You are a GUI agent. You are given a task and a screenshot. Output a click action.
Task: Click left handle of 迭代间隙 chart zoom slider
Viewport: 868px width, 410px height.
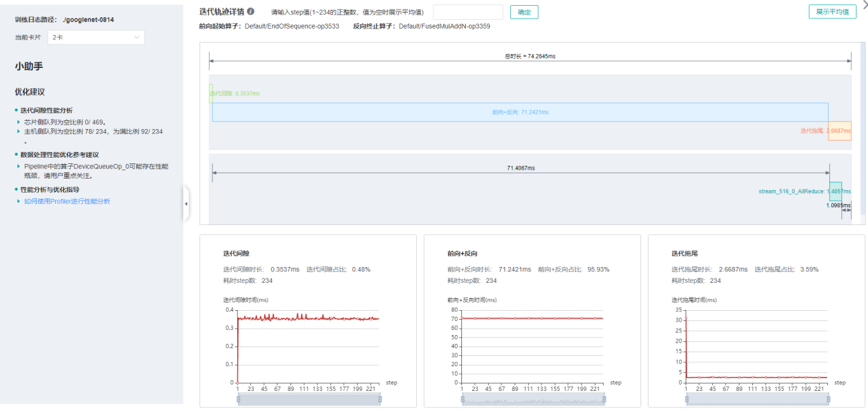238,399
